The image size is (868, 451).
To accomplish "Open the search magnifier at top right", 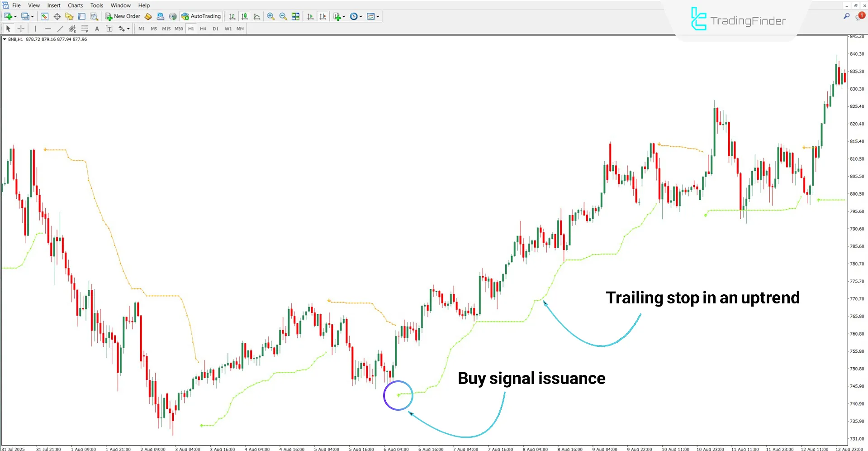I will tap(847, 16).
